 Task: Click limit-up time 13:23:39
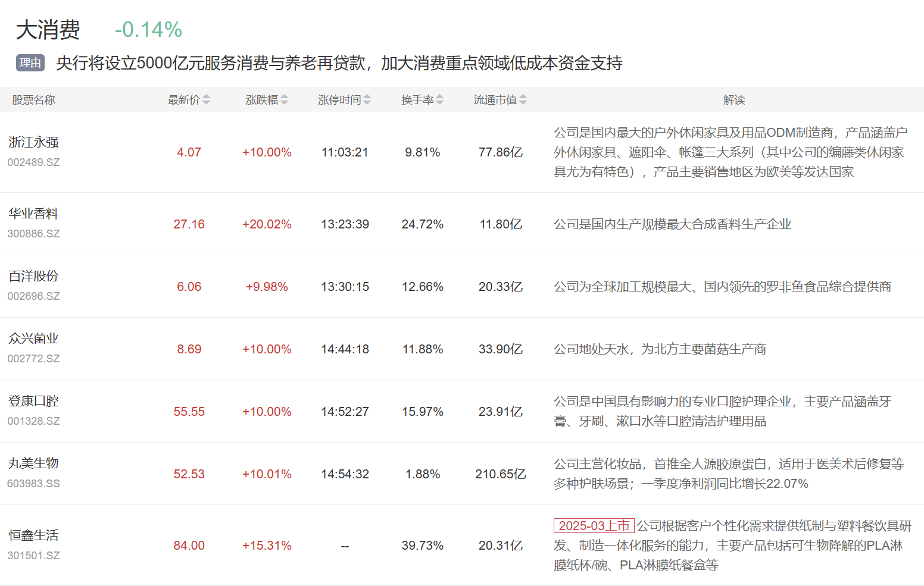pos(345,224)
